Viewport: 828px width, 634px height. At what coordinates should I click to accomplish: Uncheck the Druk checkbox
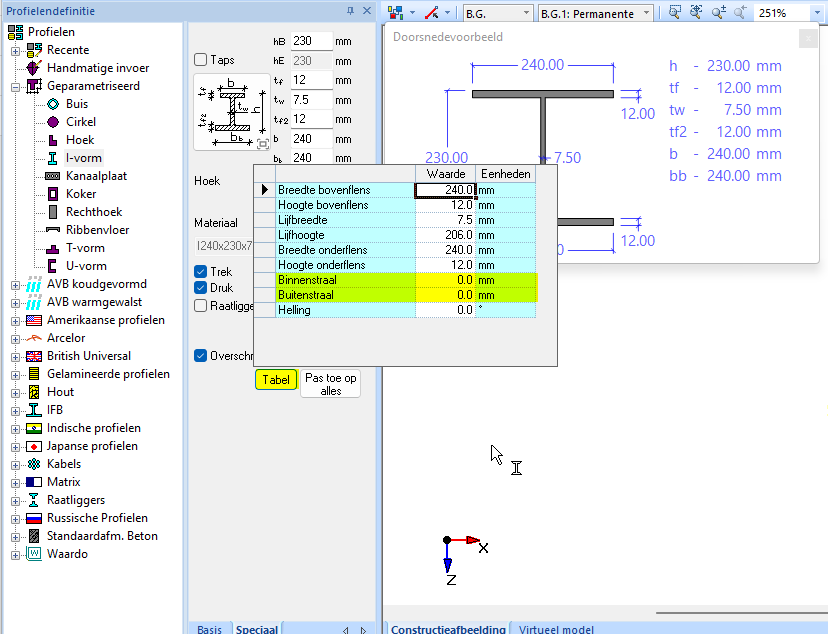200,288
